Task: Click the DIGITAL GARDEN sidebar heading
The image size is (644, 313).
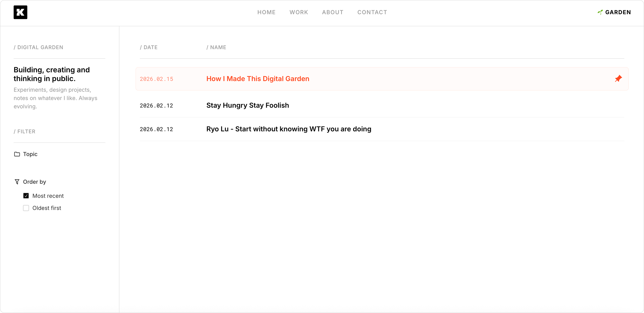Action: pos(38,47)
